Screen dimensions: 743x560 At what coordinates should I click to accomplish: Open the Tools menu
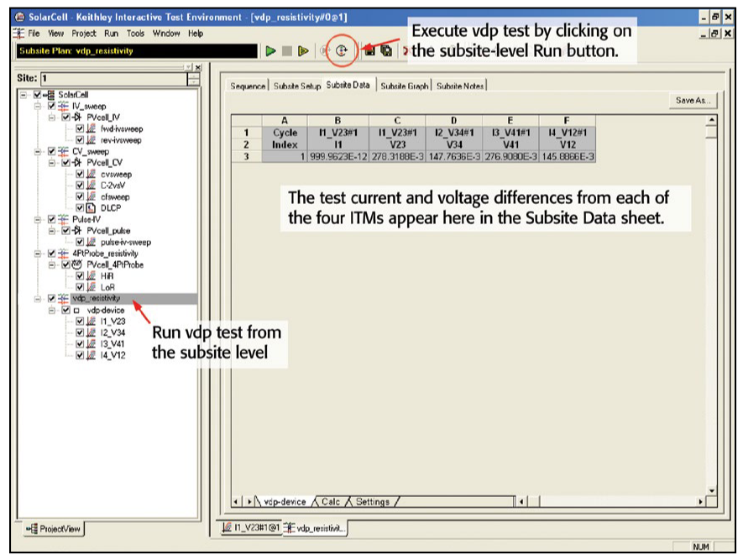[135, 34]
